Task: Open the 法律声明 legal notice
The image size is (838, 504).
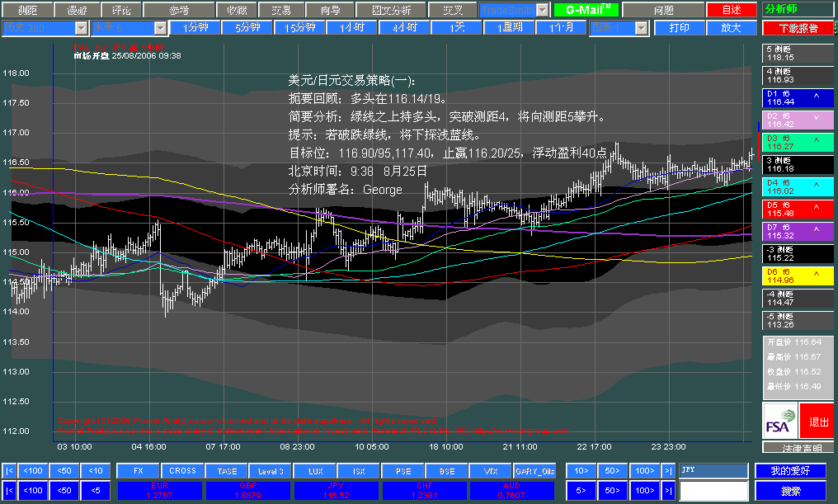Action: point(798,448)
